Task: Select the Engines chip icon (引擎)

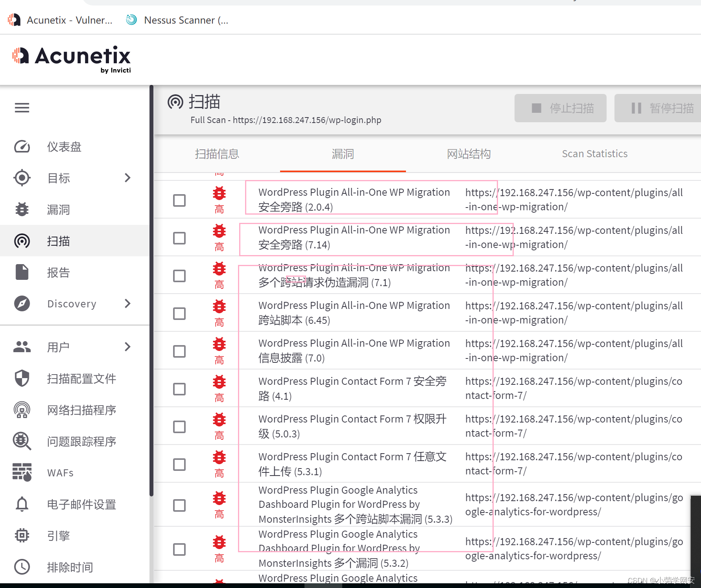Action: (x=22, y=535)
